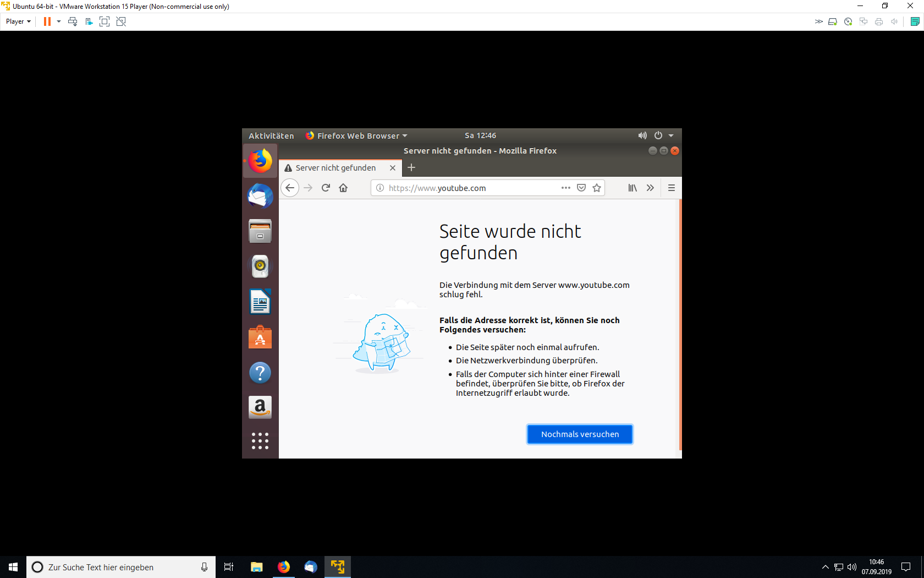Expand the power options arrow beside pause
Image resolution: width=924 pixels, height=578 pixels.
[59, 21]
